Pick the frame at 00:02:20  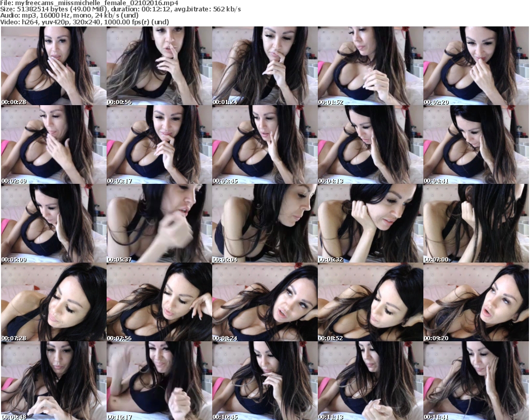click(x=476, y=66)
